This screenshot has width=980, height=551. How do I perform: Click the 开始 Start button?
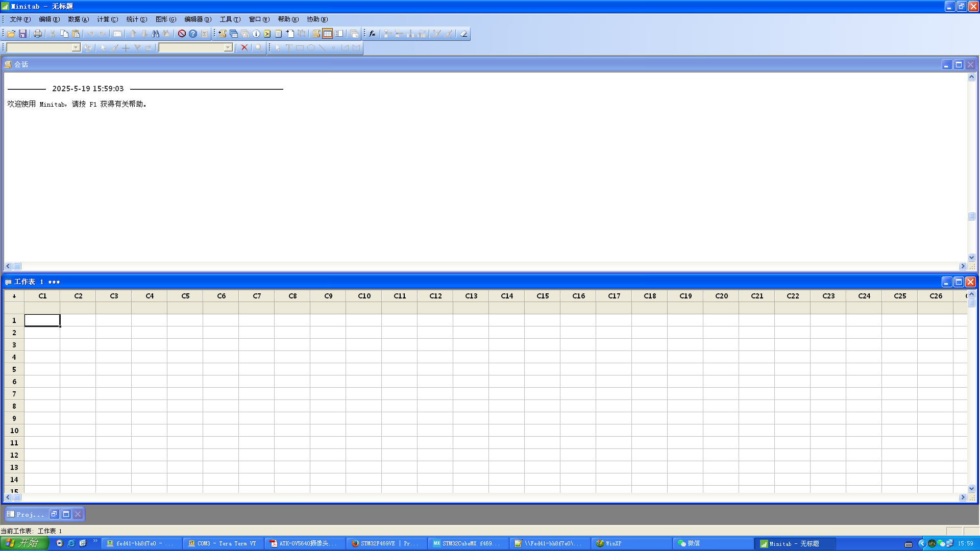(x=24, y=543)
